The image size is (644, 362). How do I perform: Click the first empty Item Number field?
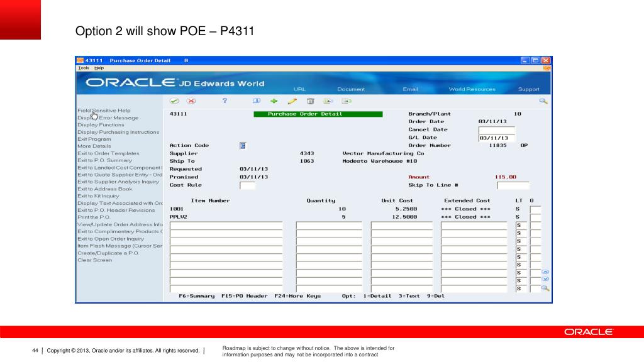pos(226,226)
